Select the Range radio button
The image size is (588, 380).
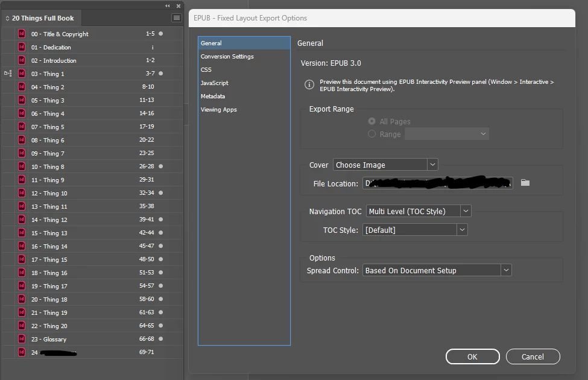[x=371, y=134]
